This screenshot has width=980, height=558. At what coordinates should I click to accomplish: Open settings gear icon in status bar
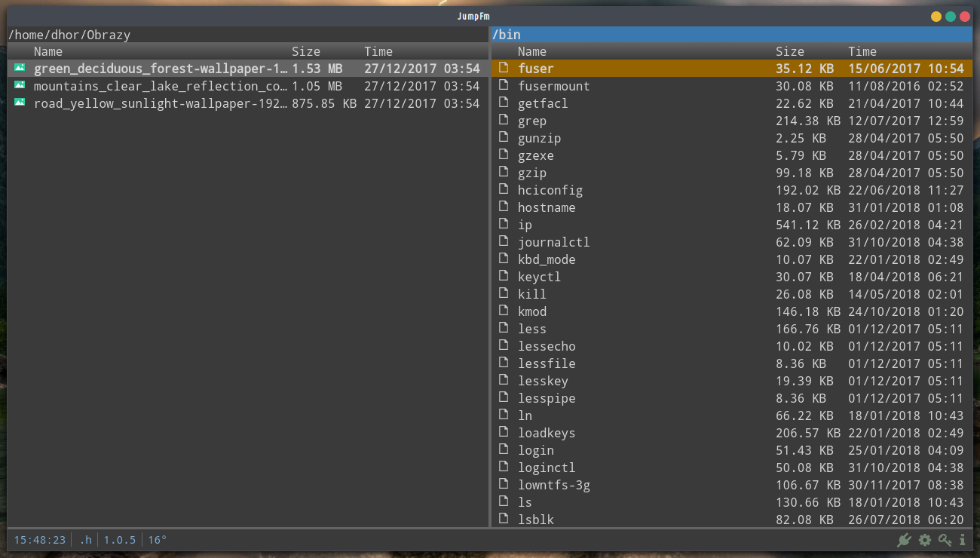point(925,540)
